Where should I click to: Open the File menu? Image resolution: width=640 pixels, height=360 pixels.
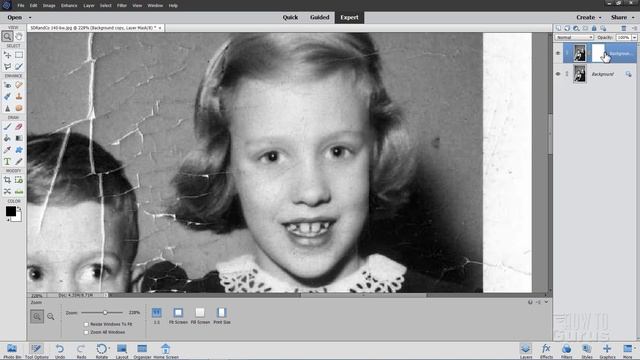pos(21,6)
